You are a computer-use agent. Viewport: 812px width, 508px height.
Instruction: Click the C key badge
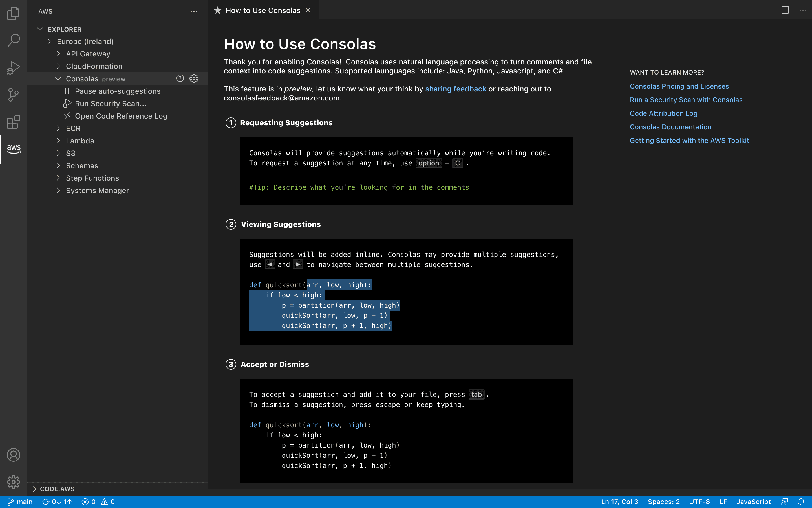(x=457, y=163)
